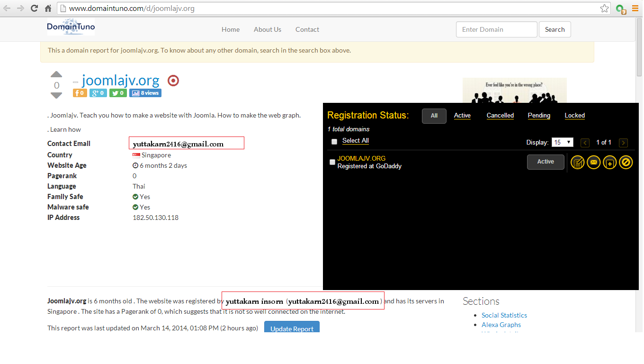Click the Search button
The image size is (644, 364).
click(555, 29)
